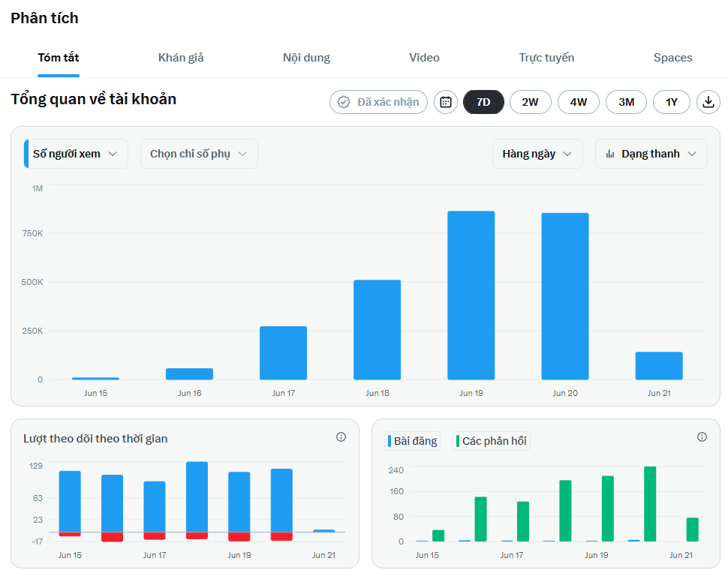This screenshot has height=570, width=728.
Task: Click the Jun 19 viewers bar
Action: tap(471, 295)
